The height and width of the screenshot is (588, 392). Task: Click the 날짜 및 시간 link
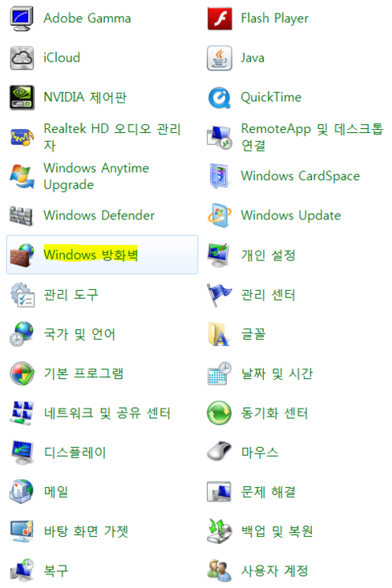click(x=277, y=373)
